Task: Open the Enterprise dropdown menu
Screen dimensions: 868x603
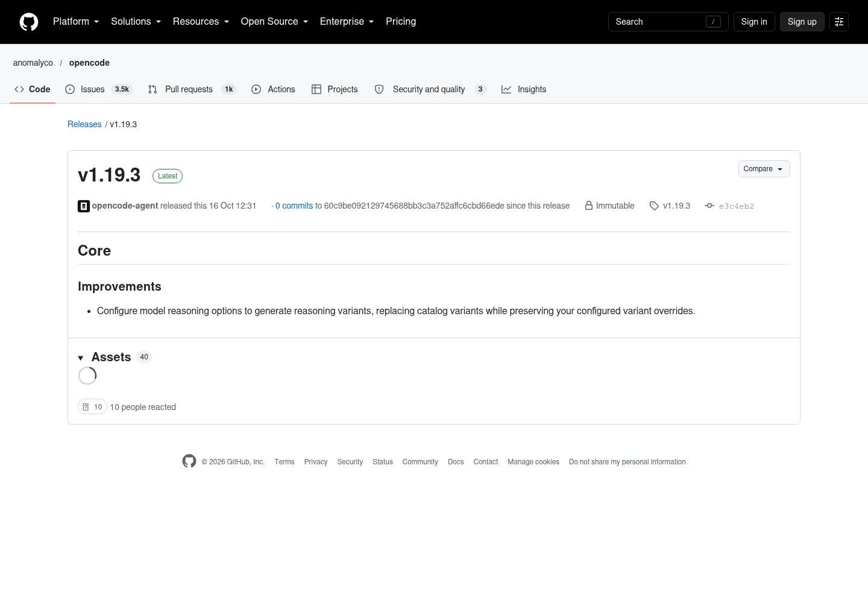Action: (x=347, y=22)
